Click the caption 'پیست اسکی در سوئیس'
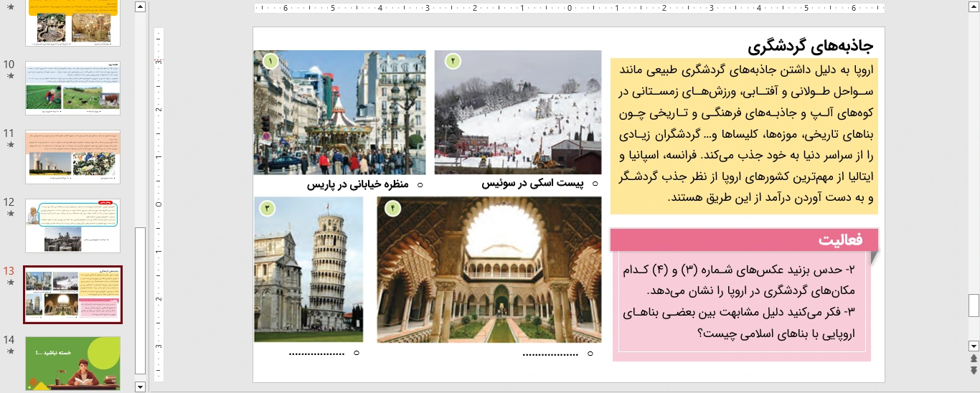Viewport: 980px width, 393px height. 532,184
